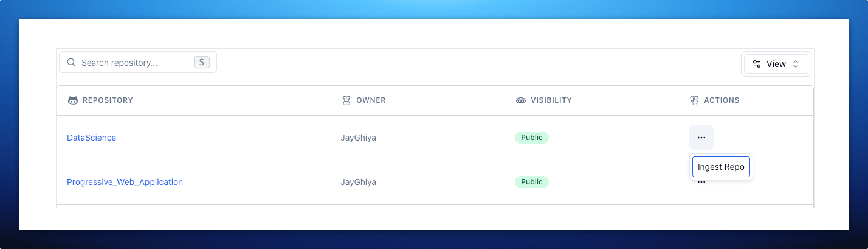The image size is (868, 249).
Task: Click the OWNER column header
Action: click(x=371, y=100)
